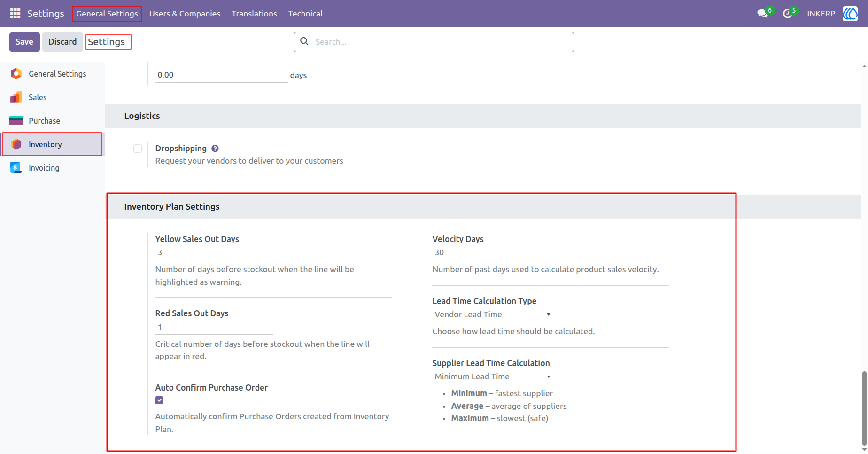Click the Purchase sidebar icon
Image resolution: width=868 pixels, height=454 pixels.
(x=16, y=121)
